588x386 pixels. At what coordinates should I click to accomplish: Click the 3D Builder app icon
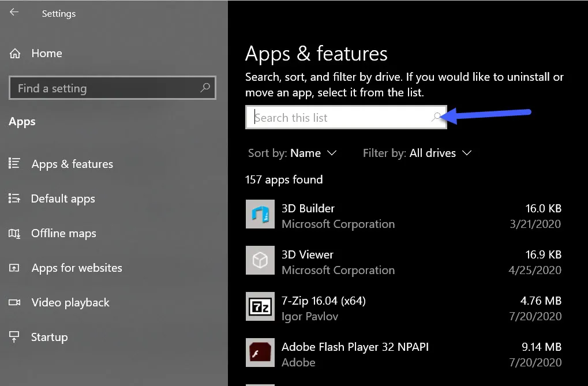coord(260,214)
